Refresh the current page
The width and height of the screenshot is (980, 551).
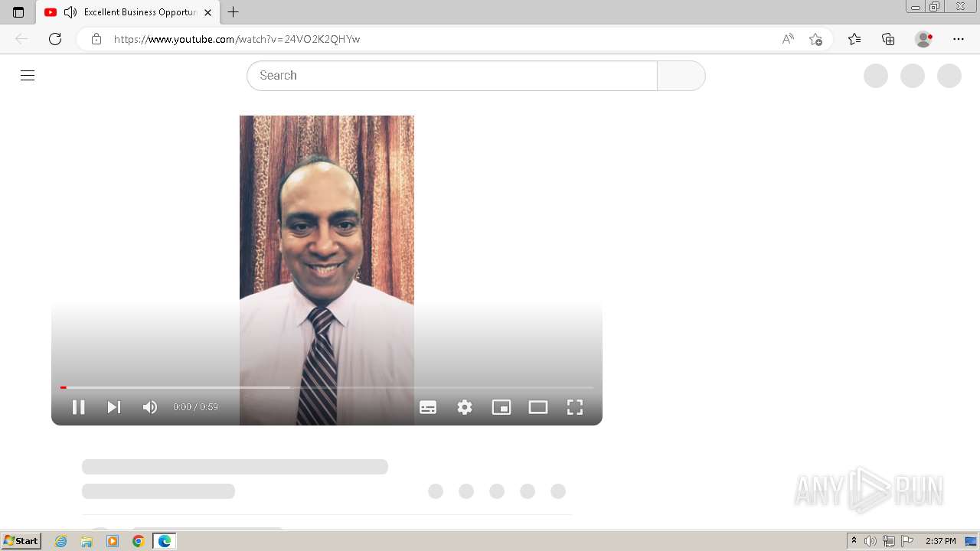[55, 39]
